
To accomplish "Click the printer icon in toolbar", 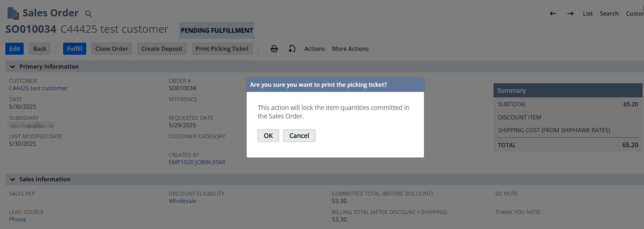I will (274, 49).
